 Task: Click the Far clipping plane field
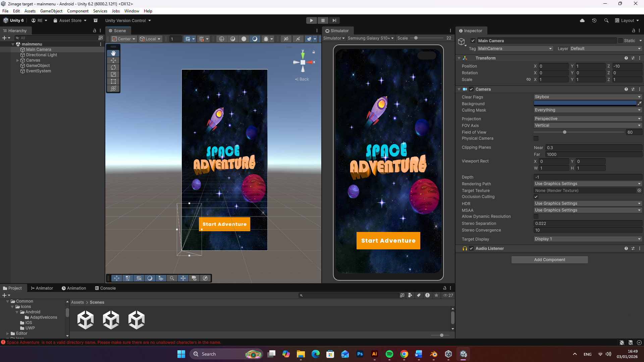593,155
